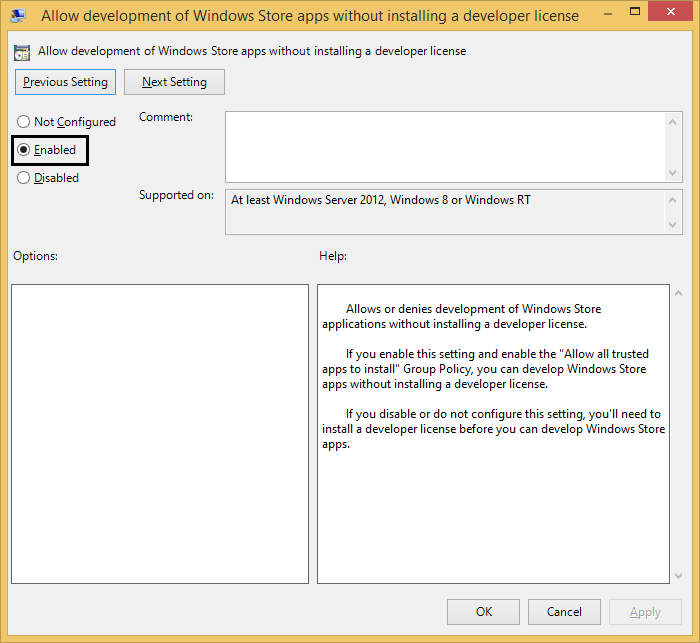Click the Cancel button
Screen dimensions: 700x643
tap(564, 612)
